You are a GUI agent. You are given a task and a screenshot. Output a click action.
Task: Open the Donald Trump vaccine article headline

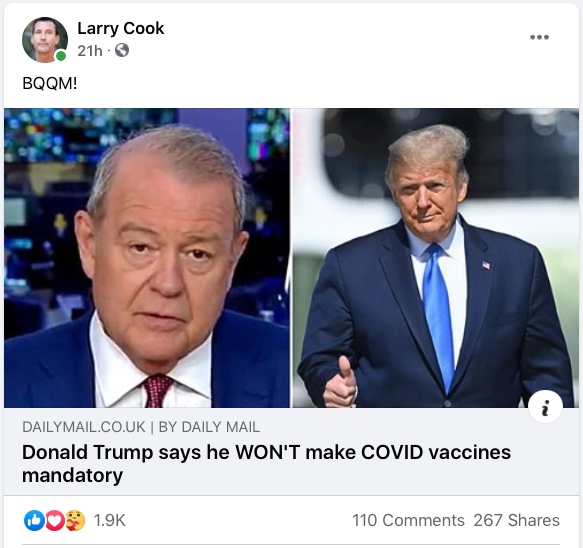pyautogui.click(x=266, y=464)
